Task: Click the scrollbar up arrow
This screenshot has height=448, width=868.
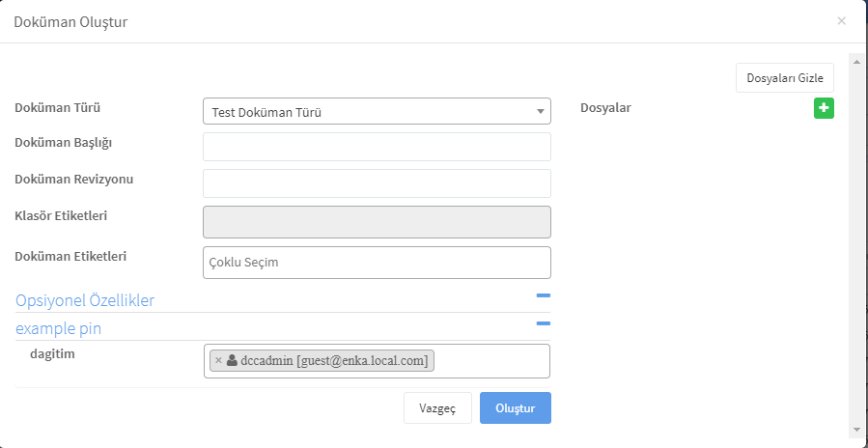Action: [x=857, y=61]
